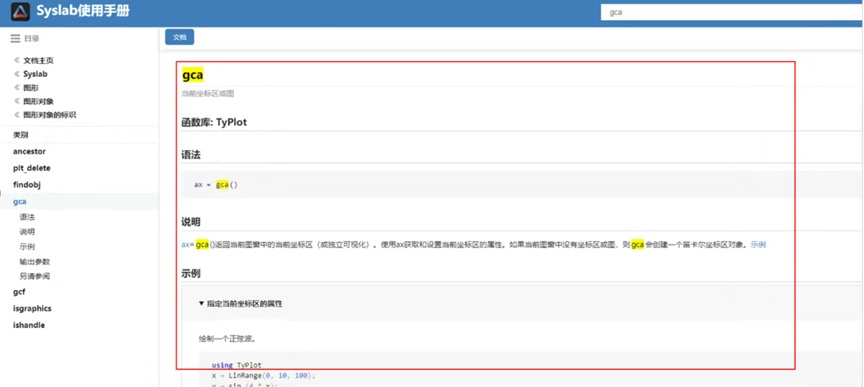Open the gcf page in sidebar
Screen dimensions: 864x387
coord(19,292)
